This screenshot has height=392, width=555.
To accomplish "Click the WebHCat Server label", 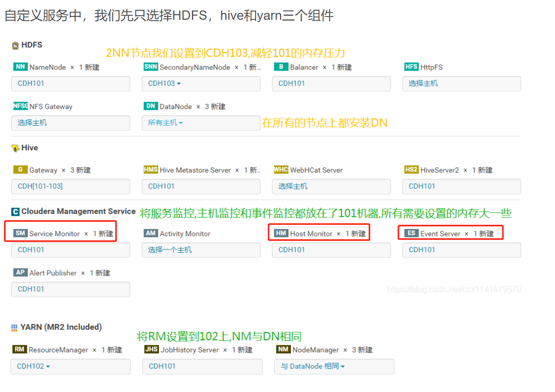I will click(x=316, y=170).
